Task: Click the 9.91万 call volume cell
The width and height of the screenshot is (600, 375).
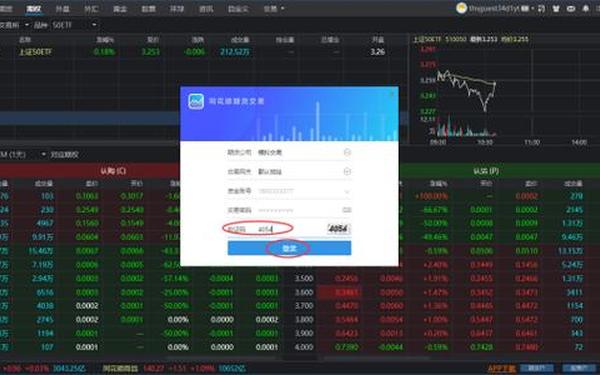Action: coord(43,237)
